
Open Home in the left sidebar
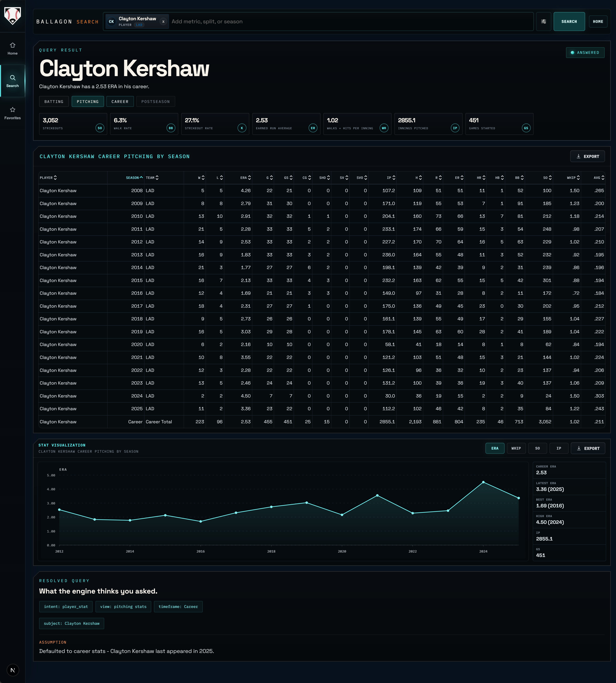point(13,49)
